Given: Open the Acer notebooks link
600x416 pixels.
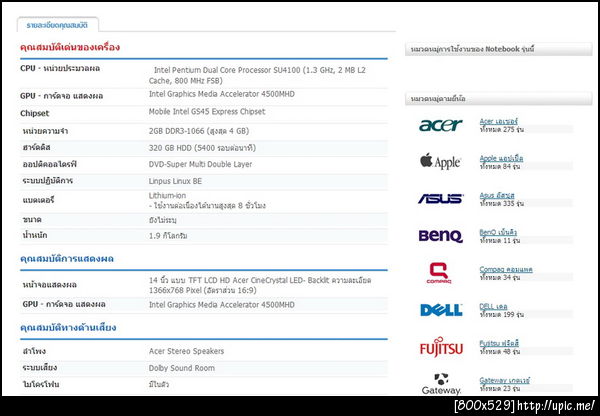Looking at the screenshot, I should [498, 121].
